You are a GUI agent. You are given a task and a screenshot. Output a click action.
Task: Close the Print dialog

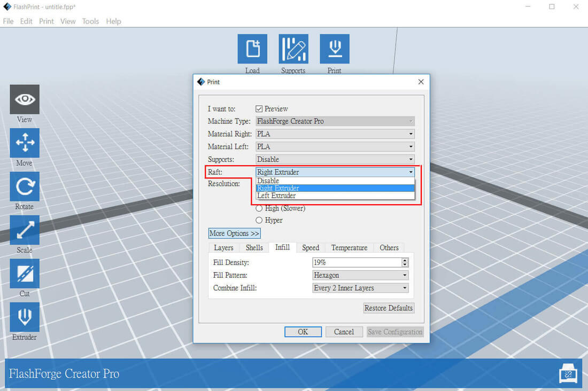[x=421, y=82]
